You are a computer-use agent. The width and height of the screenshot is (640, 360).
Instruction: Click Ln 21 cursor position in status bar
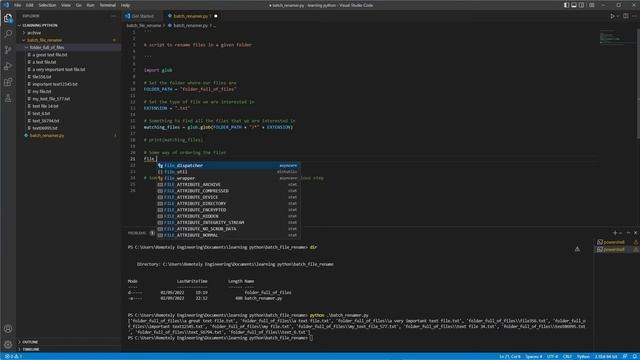coord(510,356)
